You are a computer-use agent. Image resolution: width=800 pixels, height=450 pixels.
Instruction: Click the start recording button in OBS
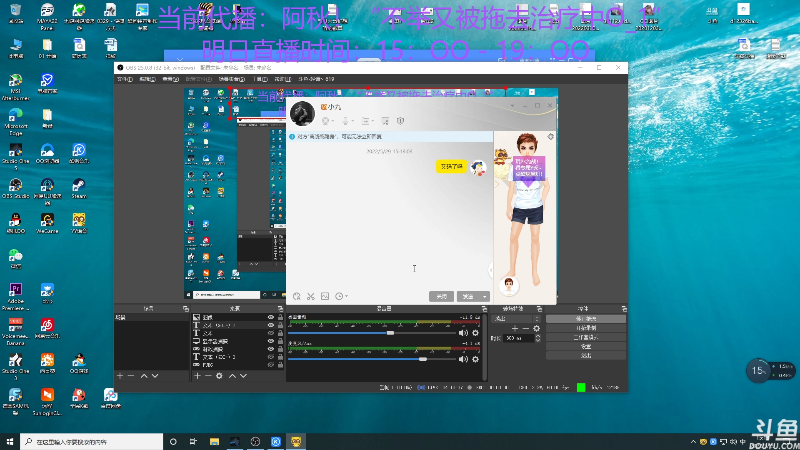(x=586, y=328)
